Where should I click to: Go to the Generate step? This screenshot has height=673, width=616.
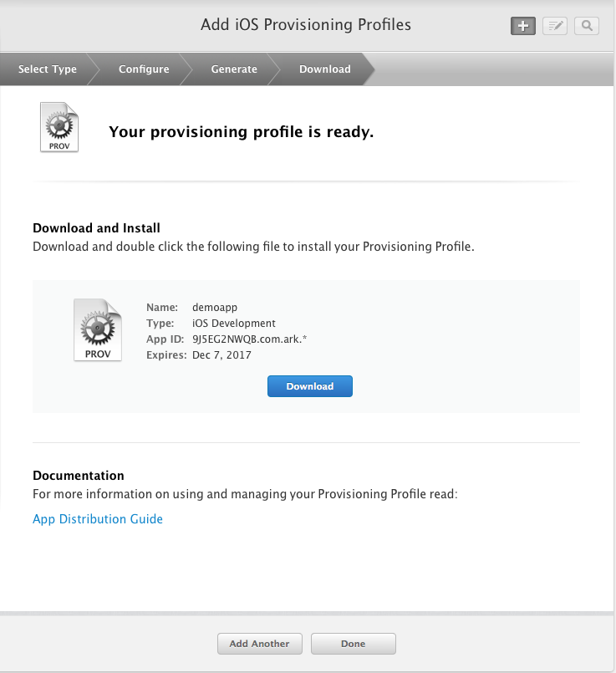point(234,69)
